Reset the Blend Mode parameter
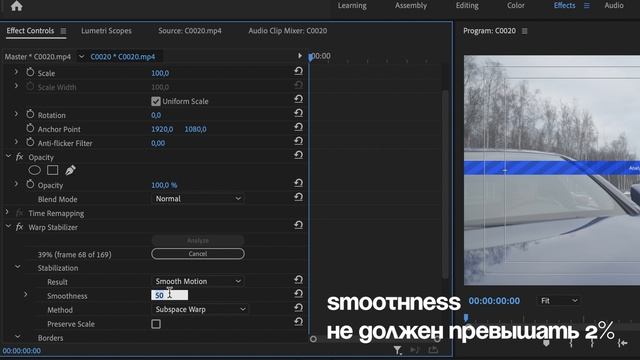This screenshot has height=360, width=640. click(x=298, y=197)
